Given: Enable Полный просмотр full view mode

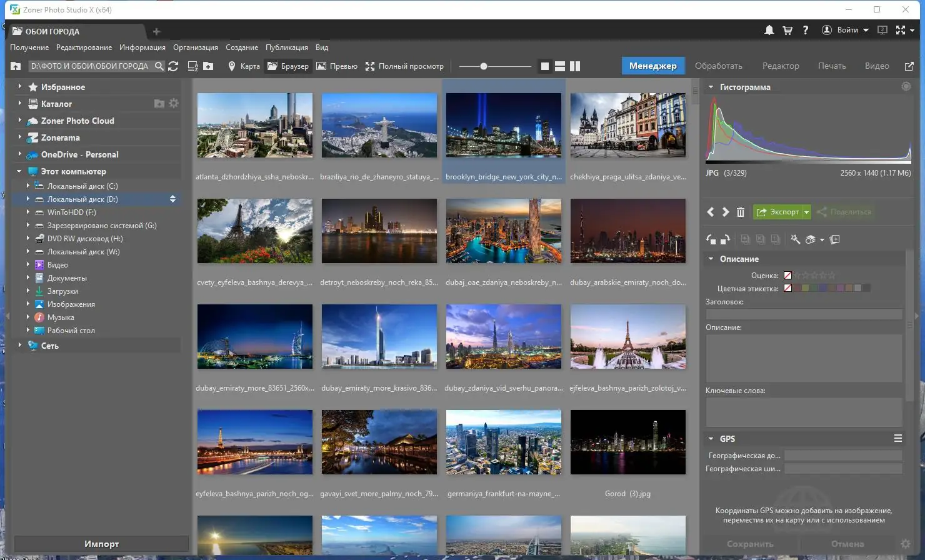Looking at the screenshot, I should pos(404,66).
